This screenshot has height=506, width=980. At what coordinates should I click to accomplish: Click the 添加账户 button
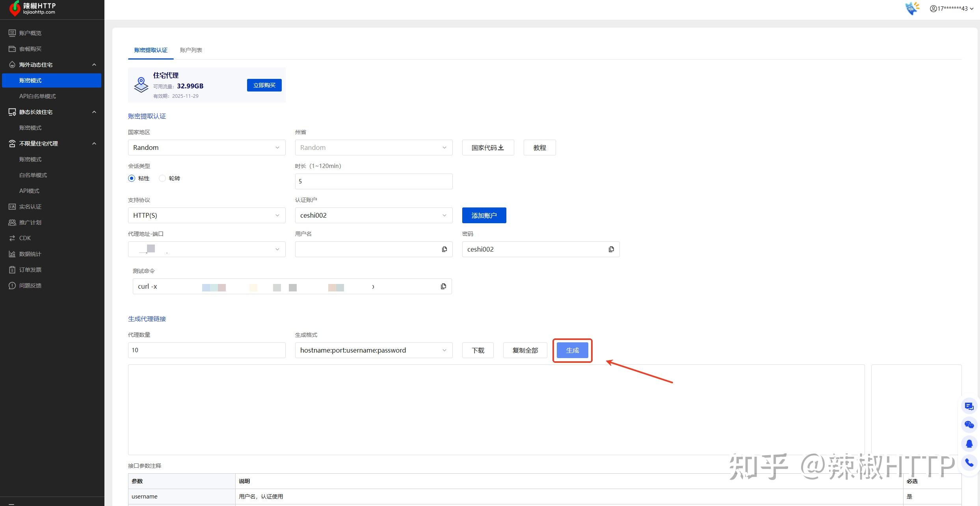tap(484, 215)
